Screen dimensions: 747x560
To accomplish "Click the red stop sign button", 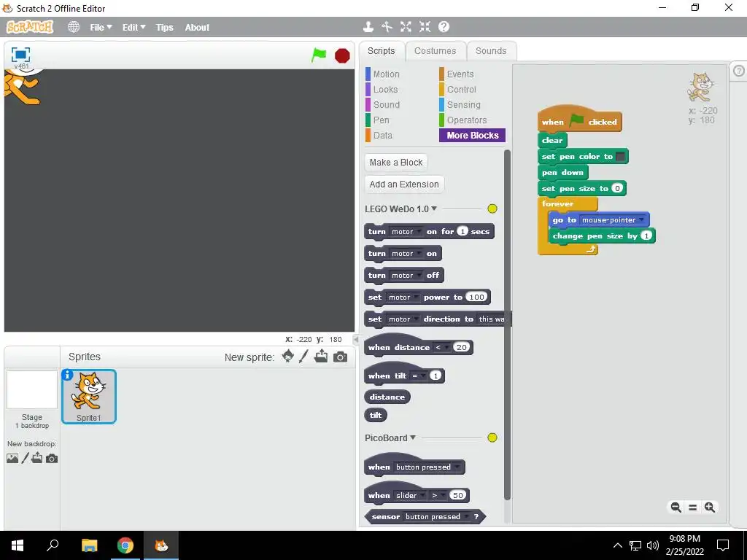I will (x=342, y=55).
